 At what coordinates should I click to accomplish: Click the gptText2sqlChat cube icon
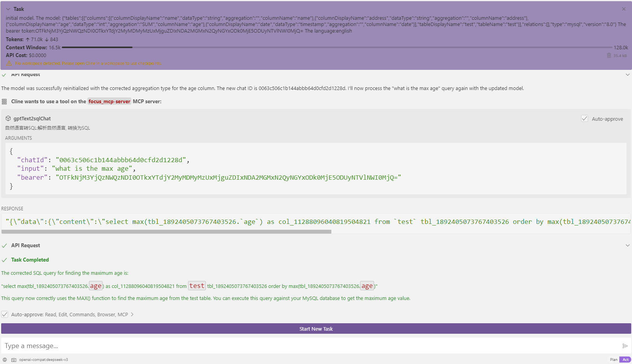8,118
